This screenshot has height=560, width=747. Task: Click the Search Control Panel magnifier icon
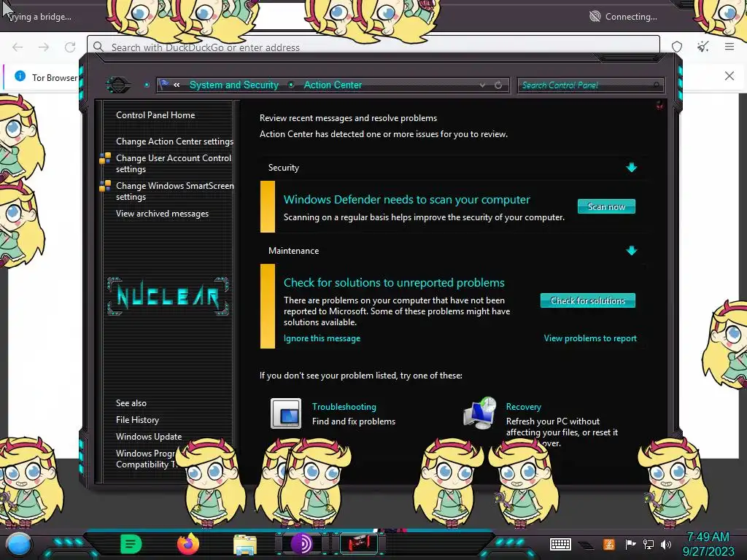657,85
